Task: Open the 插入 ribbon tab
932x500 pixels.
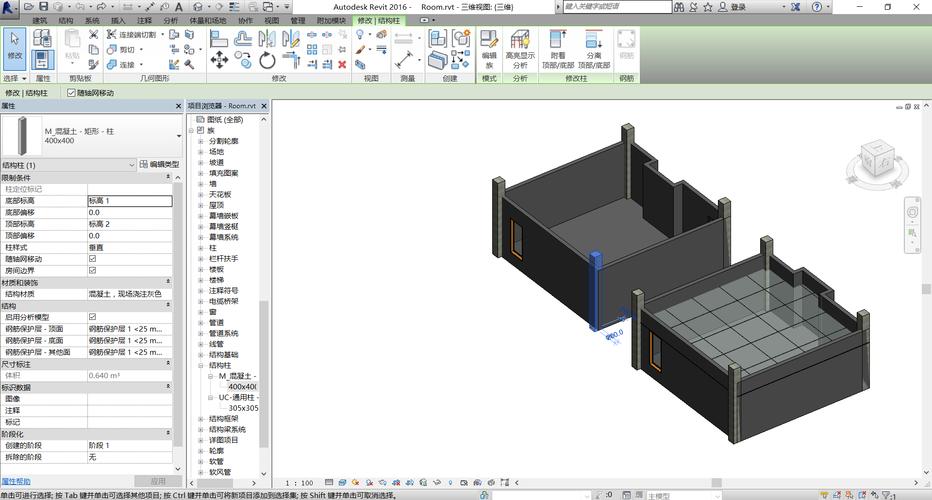Action: point(118,20)
